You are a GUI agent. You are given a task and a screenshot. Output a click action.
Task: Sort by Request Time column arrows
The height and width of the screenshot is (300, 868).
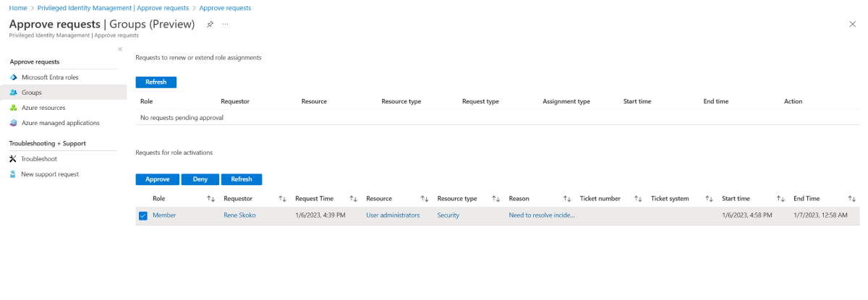pos(354,199)
